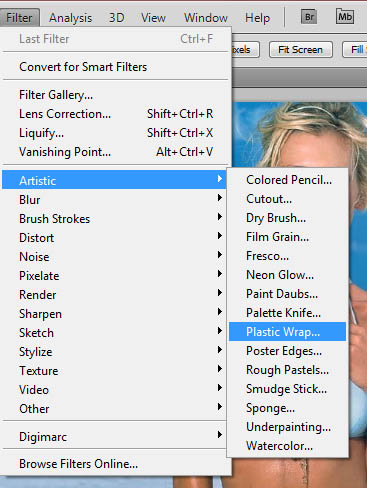Open the Lens Correction filter
The width and height of the screenshot is (367, 488).
coord(116,114)
